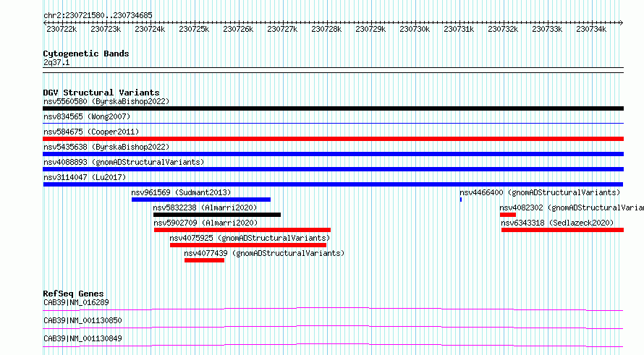Select the blue nsv4088893 variant bar

[x=333, y=169]
